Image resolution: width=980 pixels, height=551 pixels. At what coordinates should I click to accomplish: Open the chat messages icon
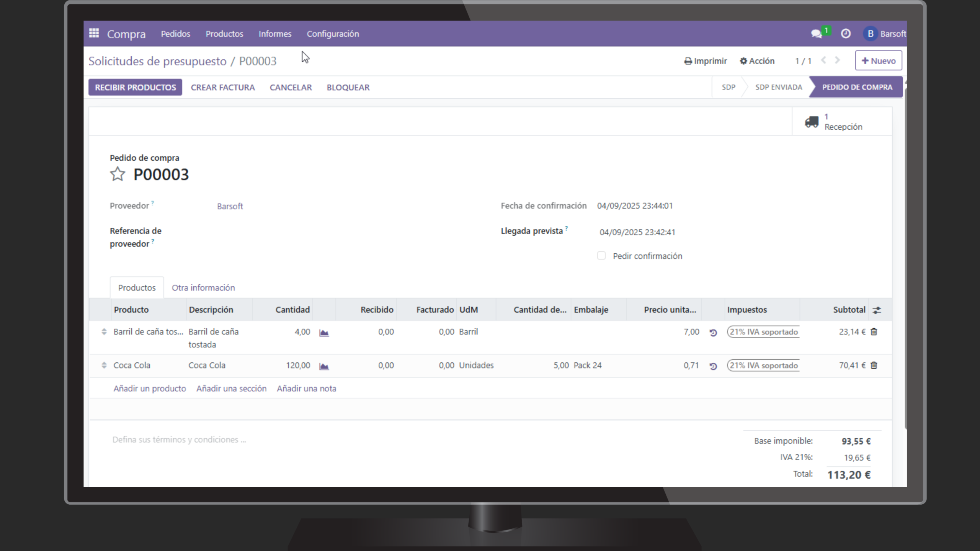coord(816,34)
